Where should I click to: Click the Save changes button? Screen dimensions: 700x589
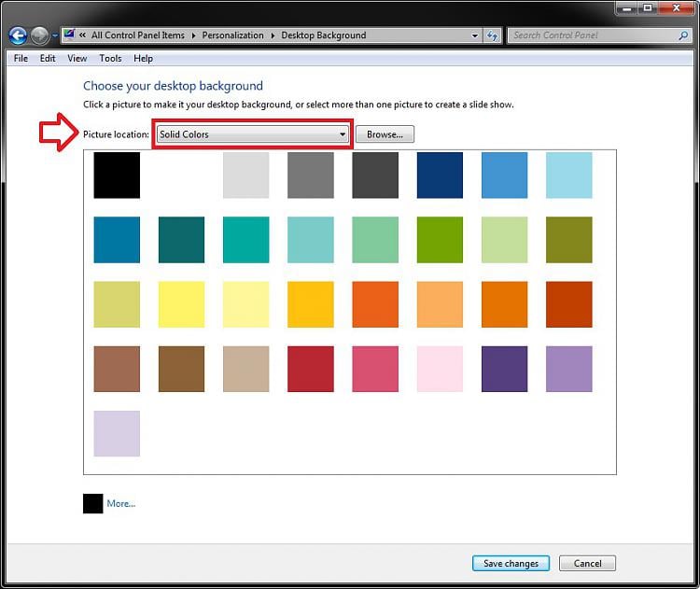click(511, 564)
